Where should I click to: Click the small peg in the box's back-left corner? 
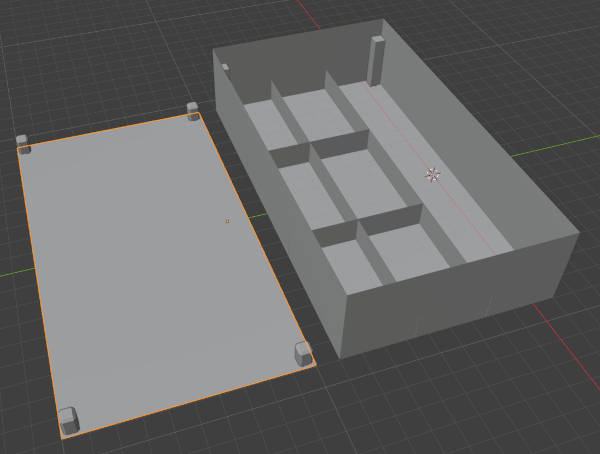click(226, 68)
